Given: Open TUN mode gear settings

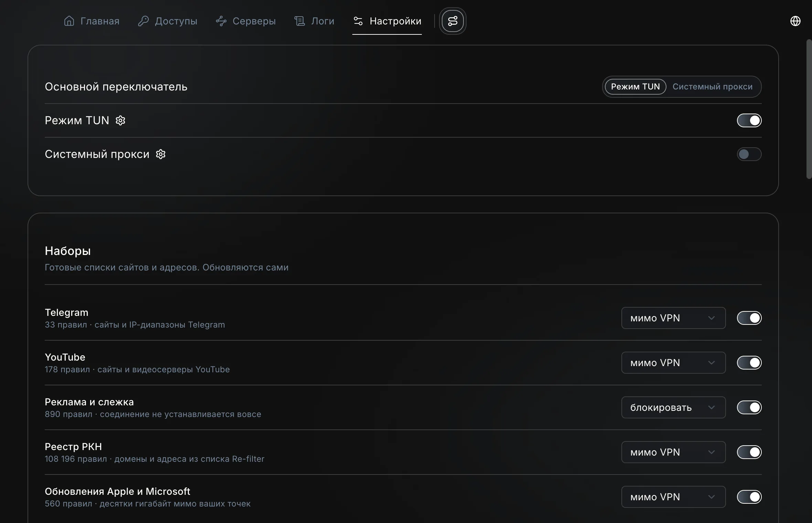Looking at the screenshot, I should click(x=120, y=120).
